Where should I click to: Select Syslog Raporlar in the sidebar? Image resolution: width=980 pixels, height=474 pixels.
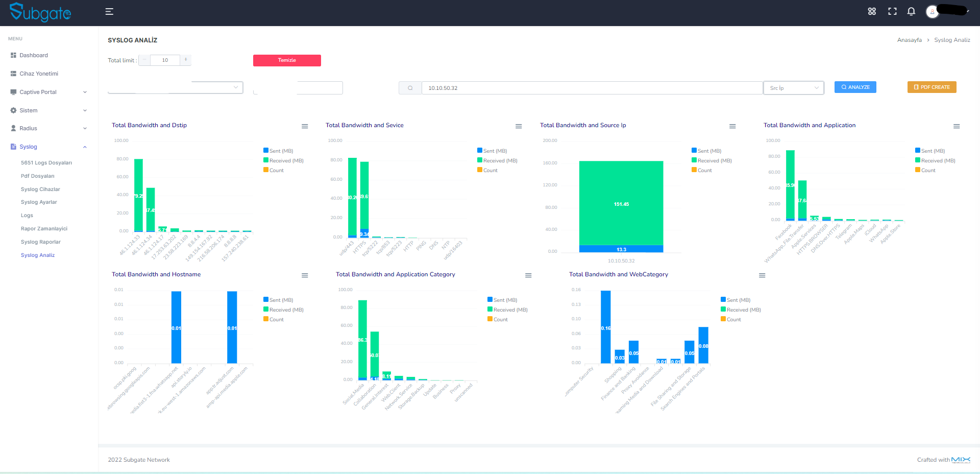[41, 242]
